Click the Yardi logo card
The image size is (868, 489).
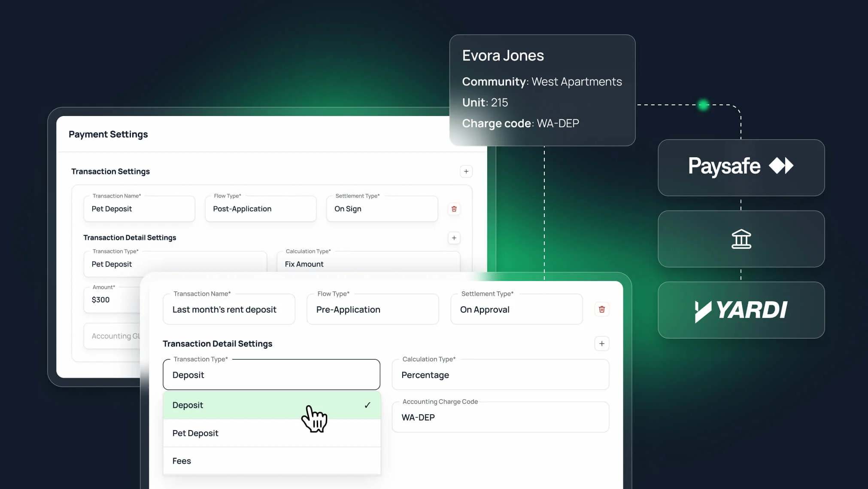coord(741,310)
